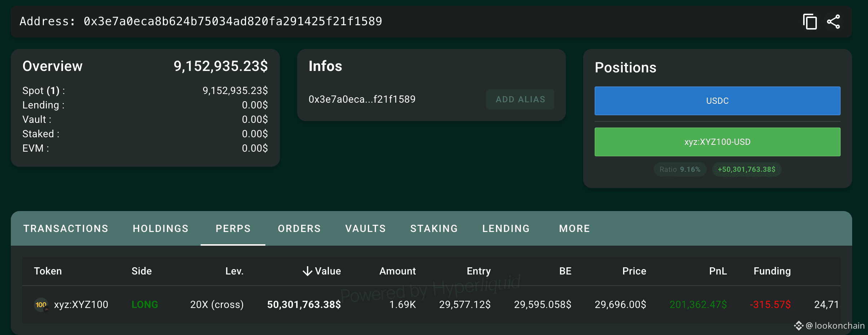This screenshot has height=335, width=868.
Task: Sort by the Lev. column header
Action: pos(234,271)
